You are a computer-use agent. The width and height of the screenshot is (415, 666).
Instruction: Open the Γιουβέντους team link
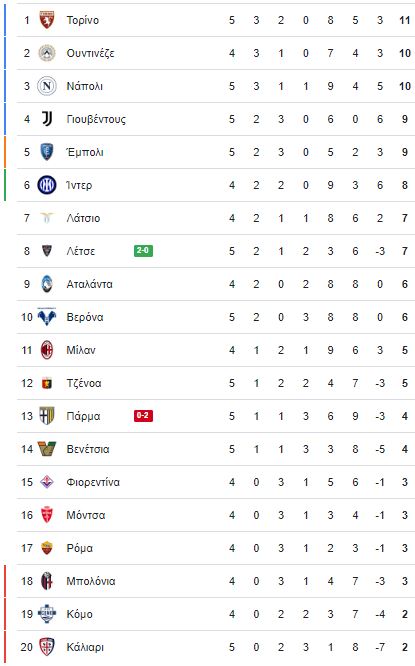pos(96,119)
